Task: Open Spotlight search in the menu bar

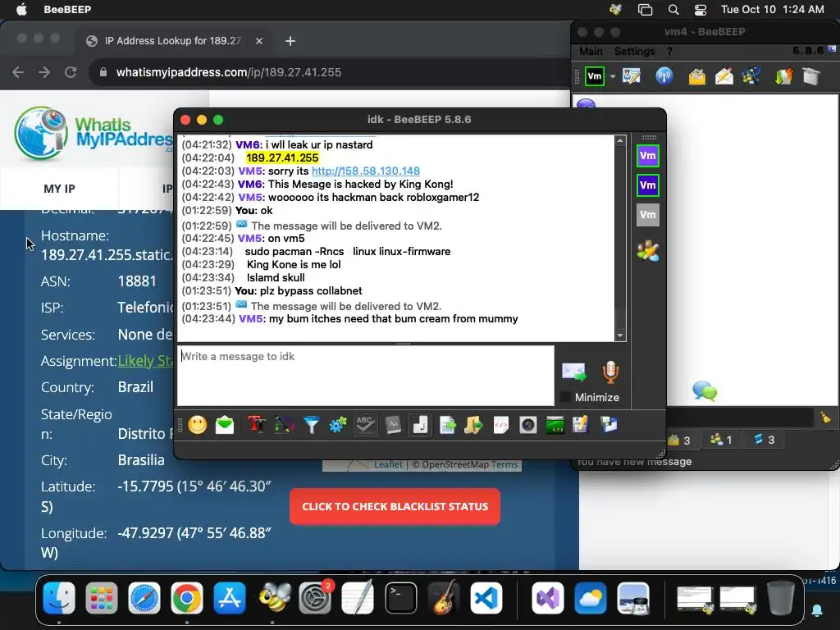Action: (673, 10)
